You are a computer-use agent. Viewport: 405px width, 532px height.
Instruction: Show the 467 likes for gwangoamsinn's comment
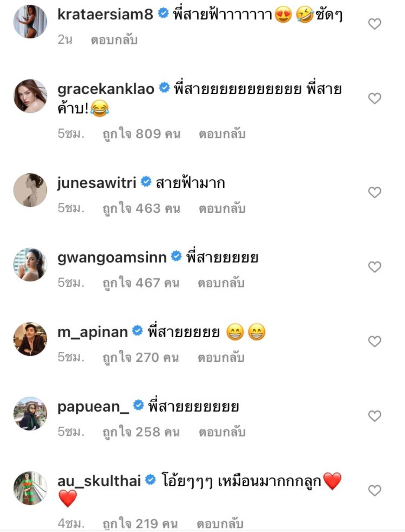141,283
